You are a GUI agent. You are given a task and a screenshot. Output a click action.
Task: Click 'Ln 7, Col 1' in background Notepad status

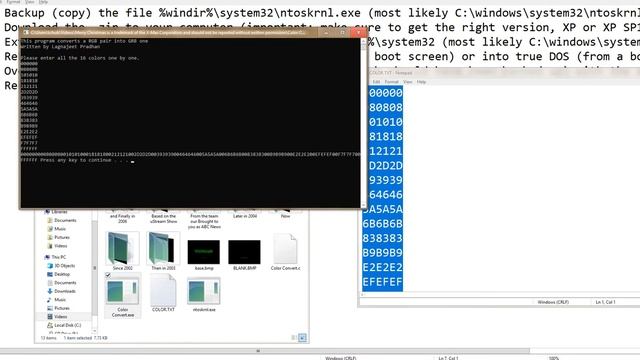click(448, 358)
